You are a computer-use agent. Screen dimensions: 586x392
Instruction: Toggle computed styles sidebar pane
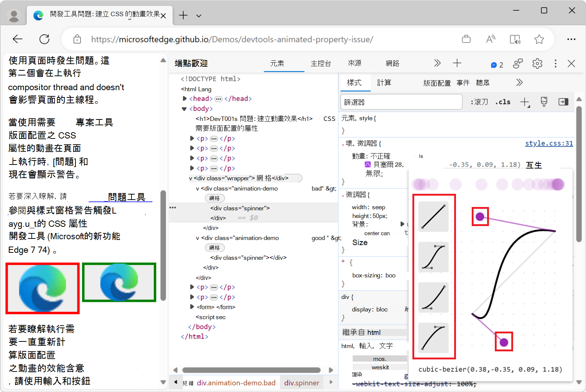pos(563,102)
